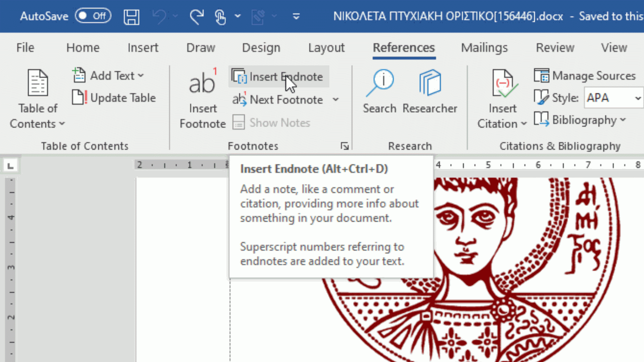Click the Save disk icon
The height and width of the screenshot is (362, 644).
131,16
